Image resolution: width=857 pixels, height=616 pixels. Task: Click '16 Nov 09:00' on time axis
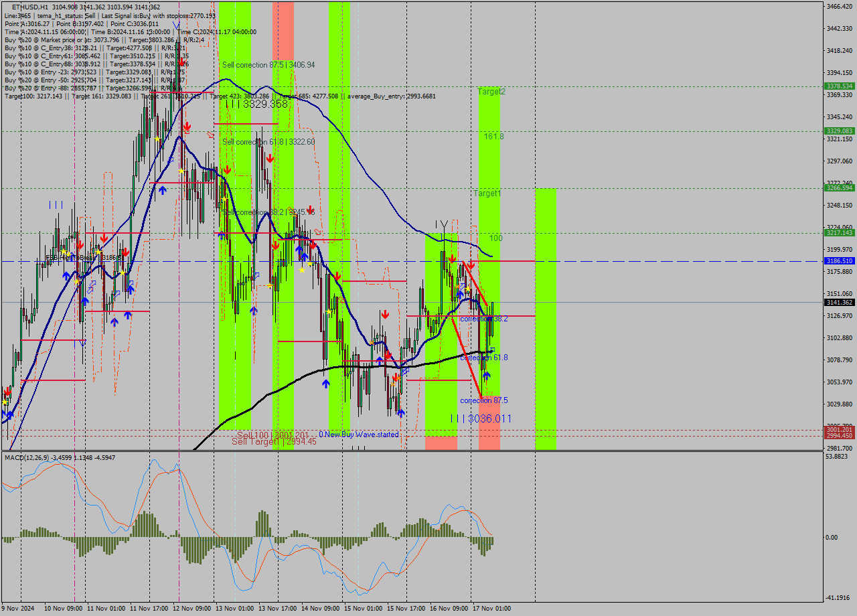(x=449, y=609)
